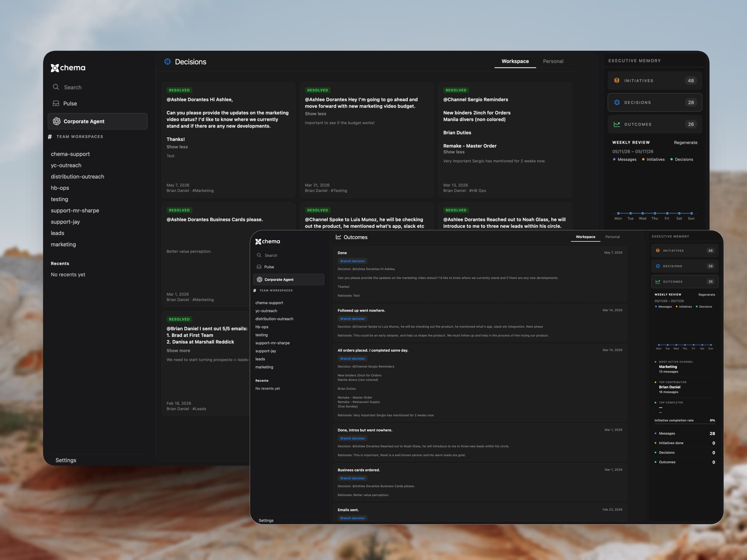Click the Sun data point in Decisions window chart
The image size is (747, 560).
691,213
